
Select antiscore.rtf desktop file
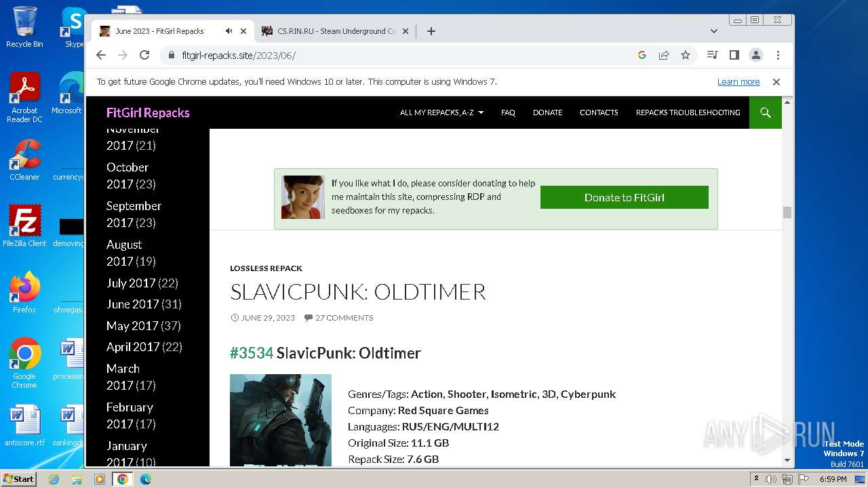click(x=24, y=426)
